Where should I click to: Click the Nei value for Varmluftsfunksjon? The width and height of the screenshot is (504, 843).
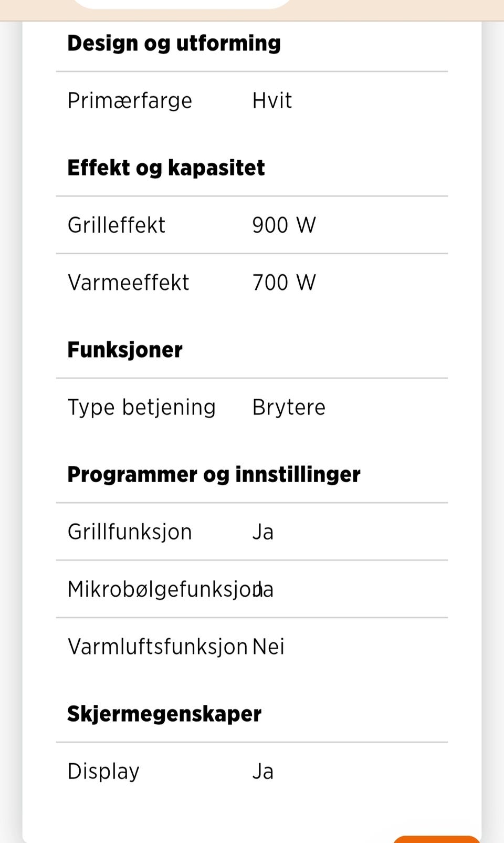tap(268, 647)
